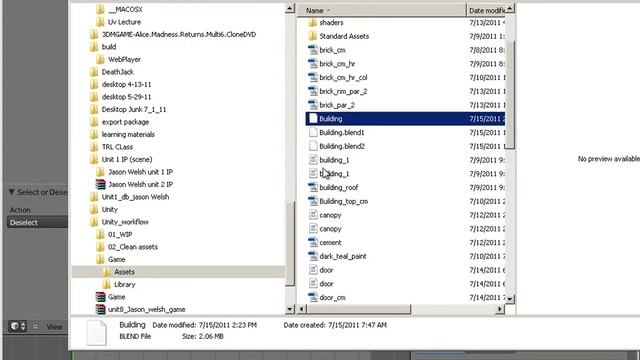Select the export package folder
The width and height of the screenshot is (640, 360).
pos(125,122)
